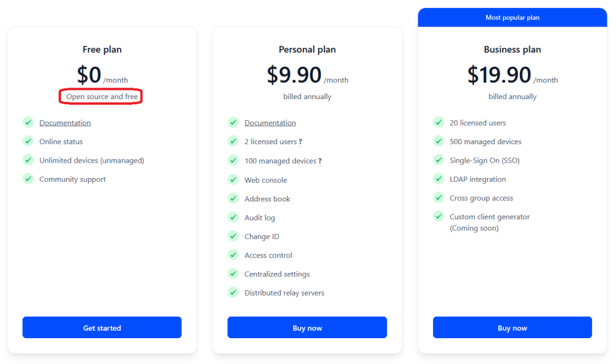Click checkmark icon next to Web console
Screen dimensions: 616x364
pyautogui.click(x=233, y=179)
